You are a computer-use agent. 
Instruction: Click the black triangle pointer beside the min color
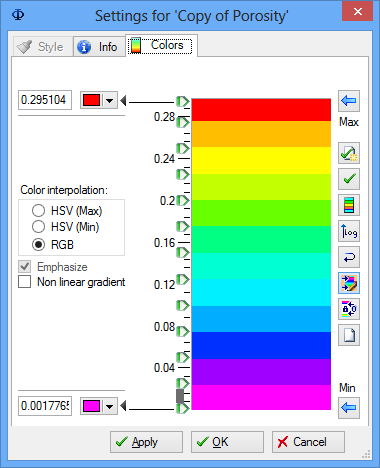pyautogui.click(x=123, y=406)
